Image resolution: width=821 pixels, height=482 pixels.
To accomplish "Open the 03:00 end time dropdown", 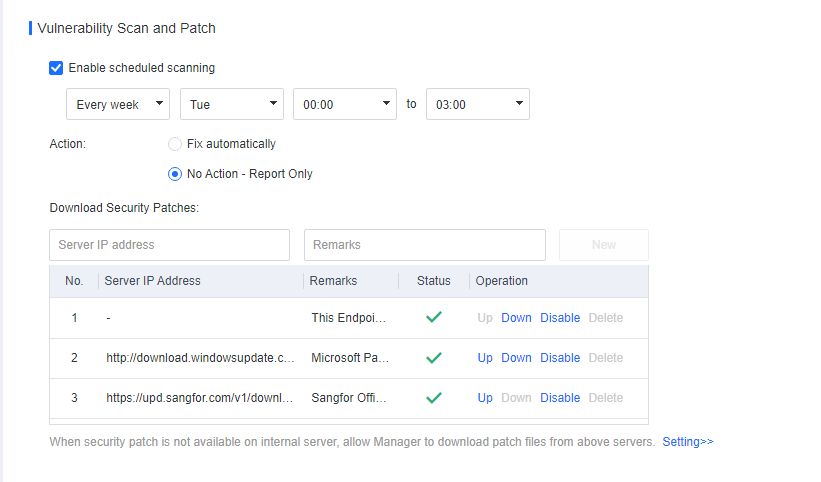I will [477, 104].
